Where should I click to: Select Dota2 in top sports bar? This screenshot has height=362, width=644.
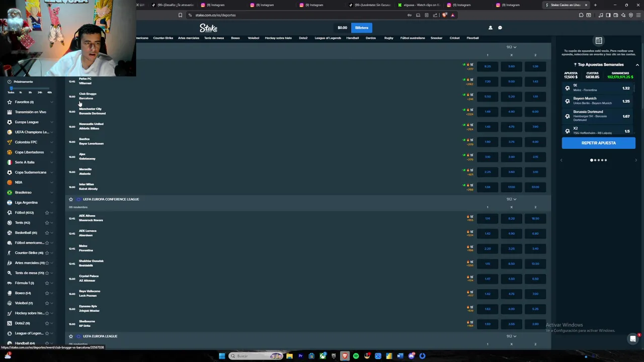pos(303,38)
